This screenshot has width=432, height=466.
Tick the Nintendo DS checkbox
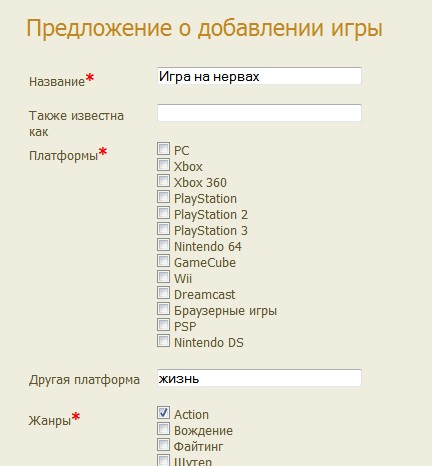pos(163,341)
